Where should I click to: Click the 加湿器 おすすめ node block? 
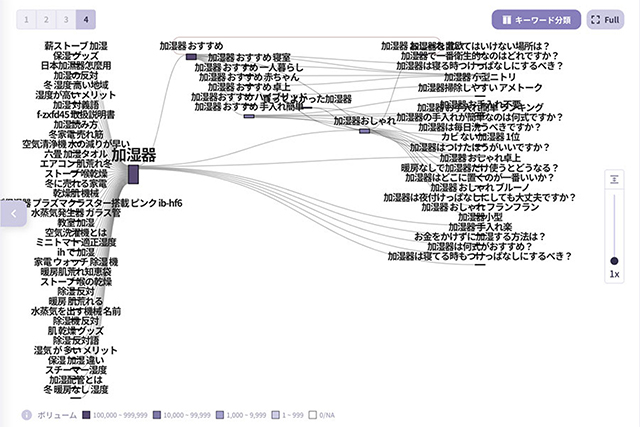[191, 57]
